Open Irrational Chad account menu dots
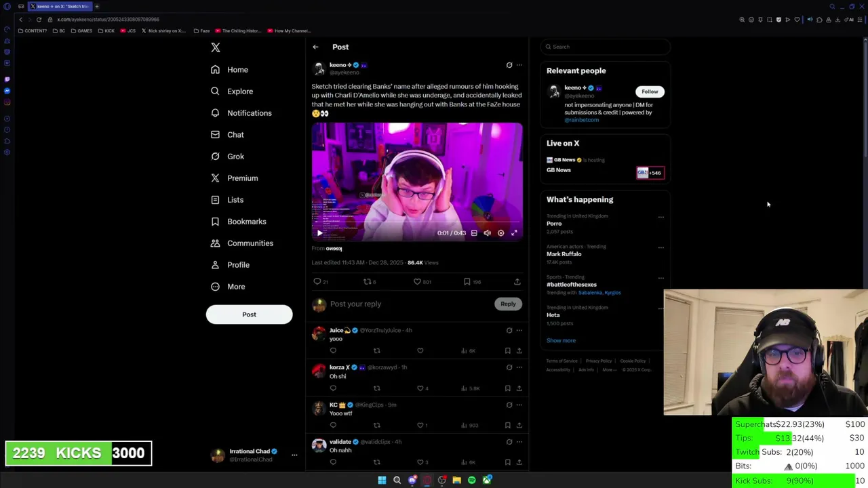This screenshot has height=488, width=868. coord(294,455)
